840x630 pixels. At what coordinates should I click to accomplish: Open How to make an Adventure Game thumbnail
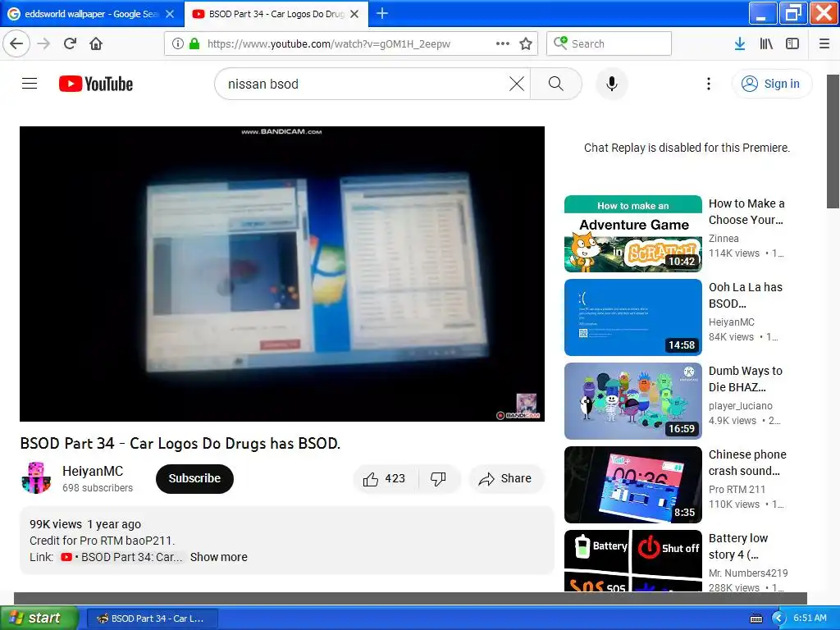pyautogui.click(x=632, y=234)
